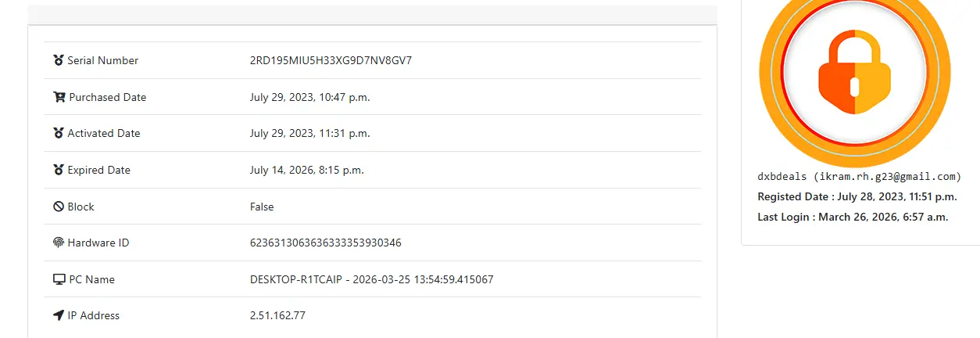The image size is (980, 338).
Task: Click the monitor icon beside PC Name
Action: click(x=59, y=279)
